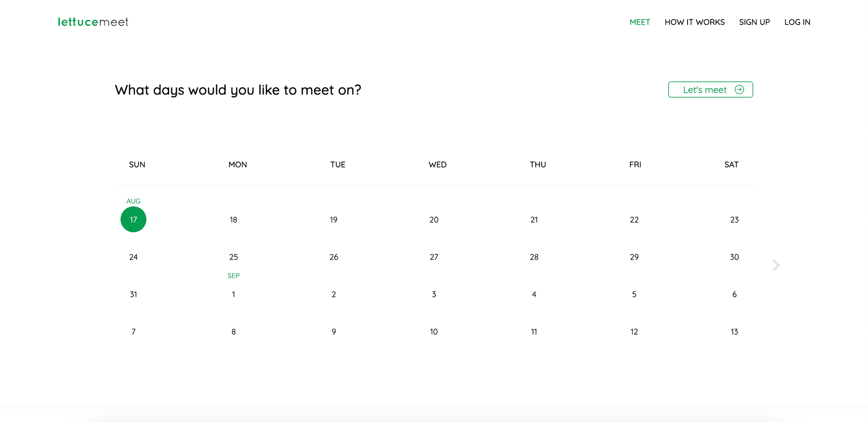Click the green AUG month label
868x422 pixels.
point(133,201)
